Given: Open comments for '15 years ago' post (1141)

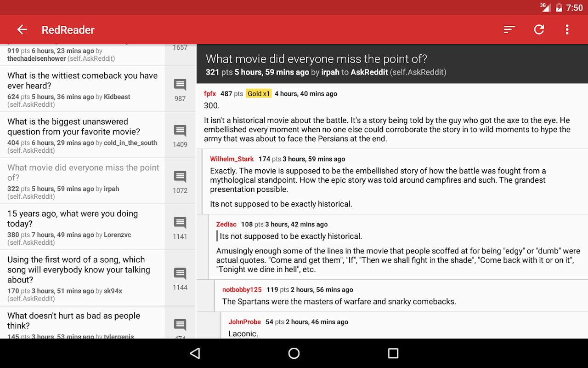Looking at the screenshot, I should 180,227.
